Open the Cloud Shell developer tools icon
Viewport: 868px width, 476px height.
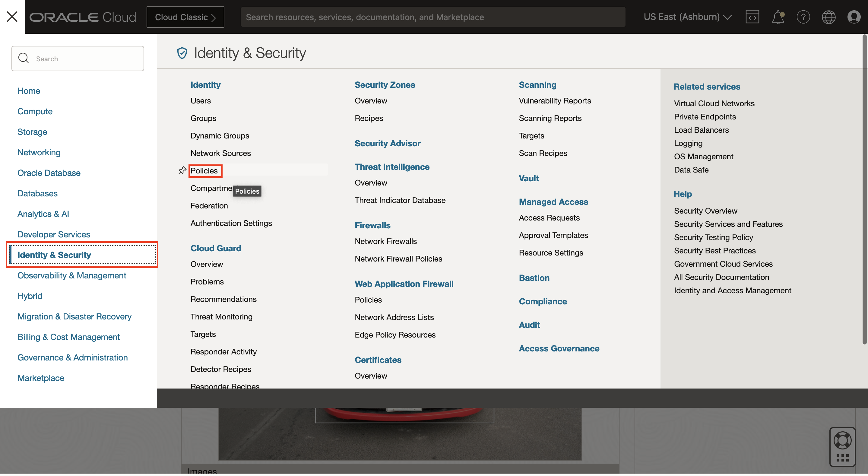click(752, 17)
